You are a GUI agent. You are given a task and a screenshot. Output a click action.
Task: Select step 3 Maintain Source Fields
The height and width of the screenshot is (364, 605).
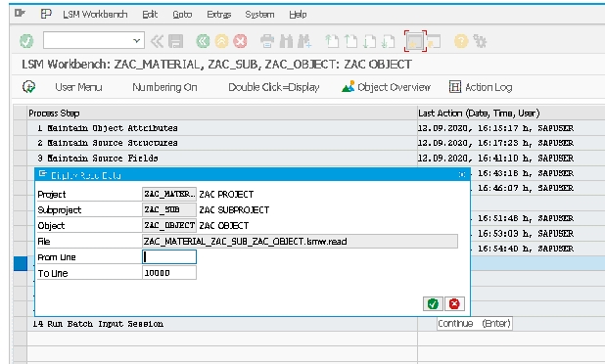(98, 159)
